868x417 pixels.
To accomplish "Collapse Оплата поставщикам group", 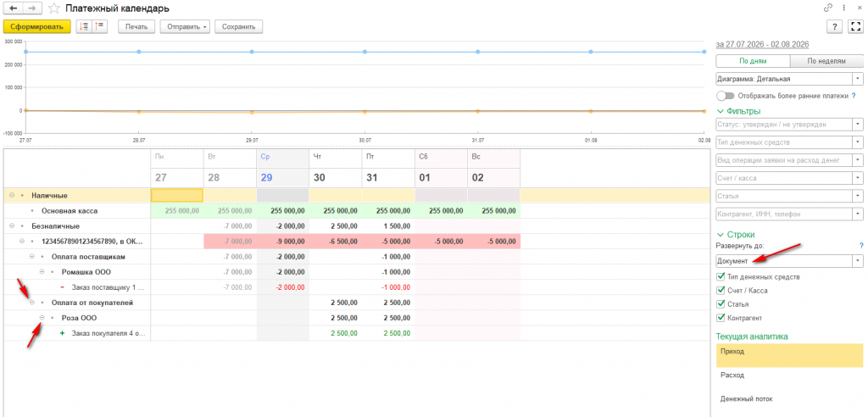I will (x=31, y=257).
